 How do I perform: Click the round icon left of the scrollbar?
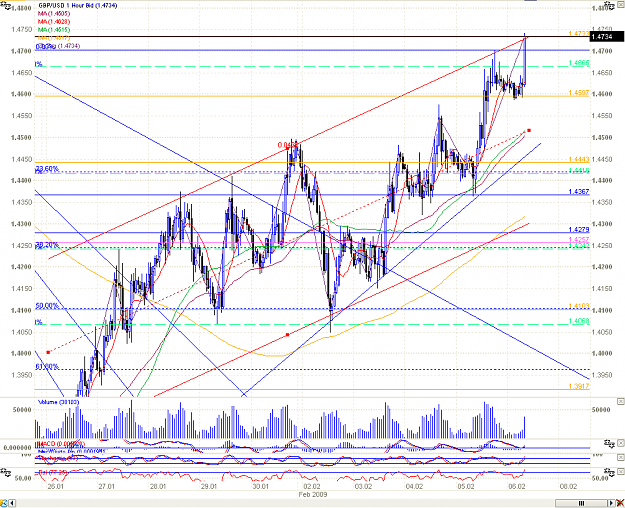[4, 503]
